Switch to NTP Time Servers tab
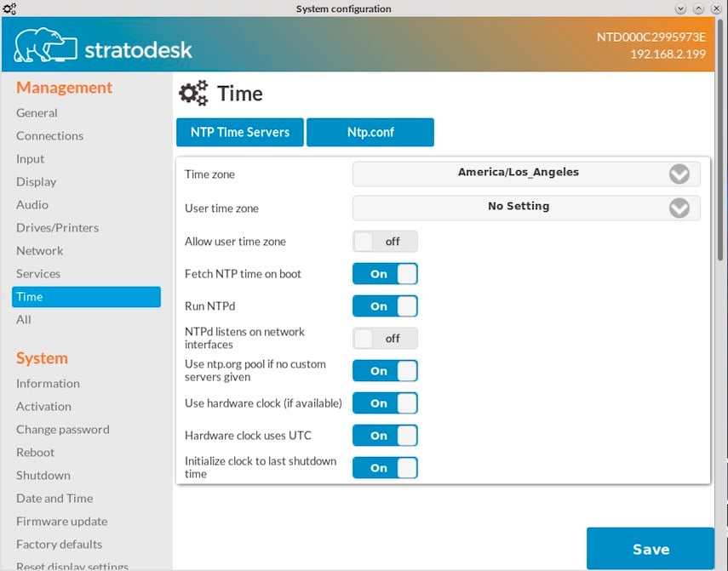The width and height of the screenshot is (728, 571). (x=240, y=133)
